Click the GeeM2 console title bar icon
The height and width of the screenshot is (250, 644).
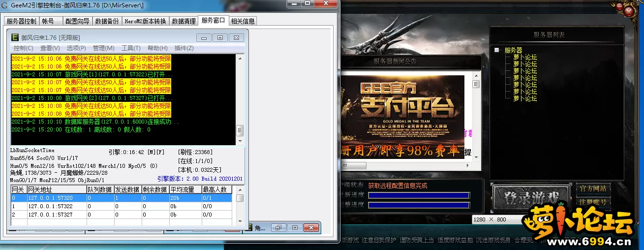[4, 5]
